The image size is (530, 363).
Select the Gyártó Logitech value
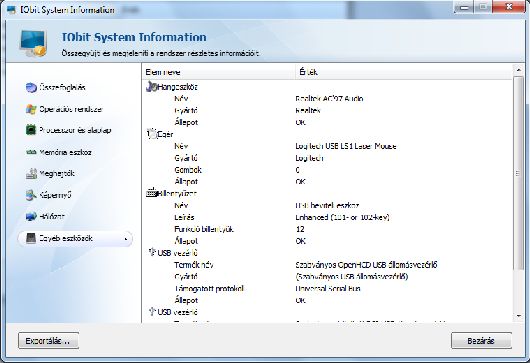pyautogui.click(x=309, y=158)
